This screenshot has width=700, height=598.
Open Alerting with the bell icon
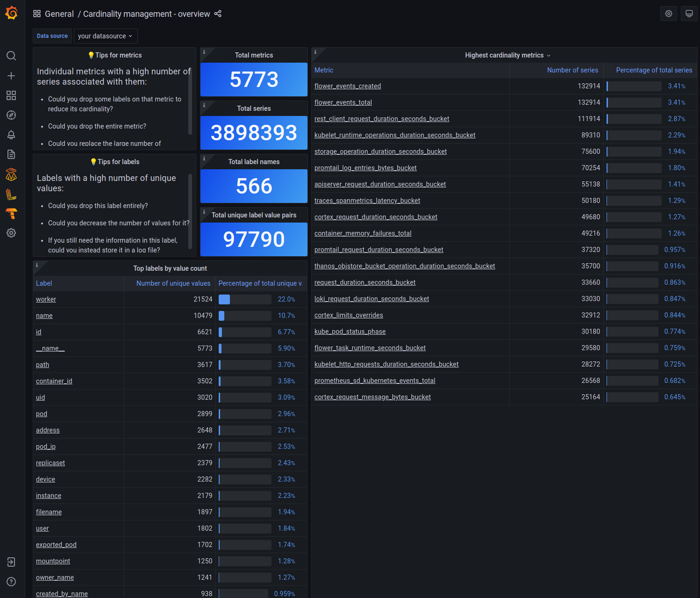coord(11,135)
